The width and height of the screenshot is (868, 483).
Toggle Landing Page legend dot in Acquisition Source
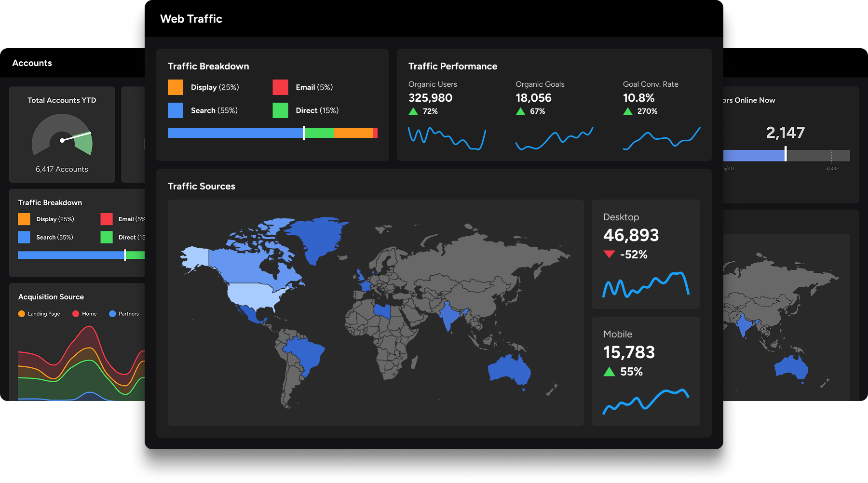[22, 314]
